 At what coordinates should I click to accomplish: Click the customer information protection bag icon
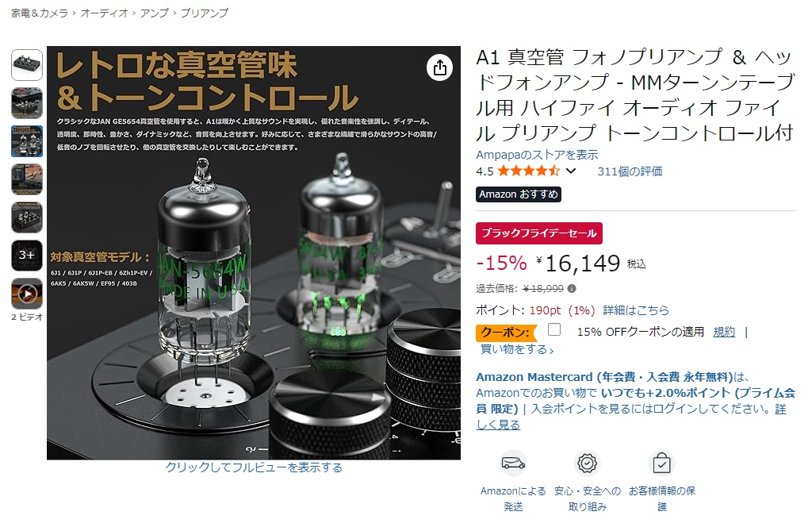662,463
